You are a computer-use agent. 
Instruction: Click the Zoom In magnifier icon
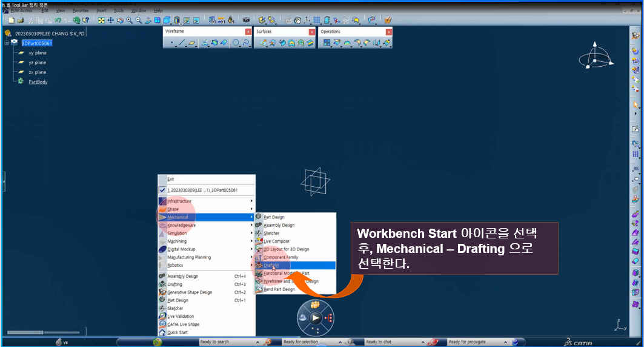coord(129,20)
